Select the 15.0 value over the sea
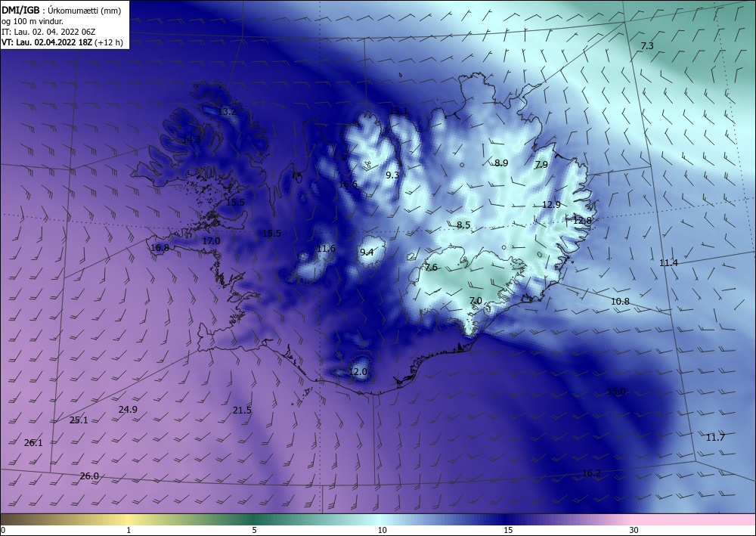Image resolution: width=756 pixels, height=536 pixels. pos(616,391)
